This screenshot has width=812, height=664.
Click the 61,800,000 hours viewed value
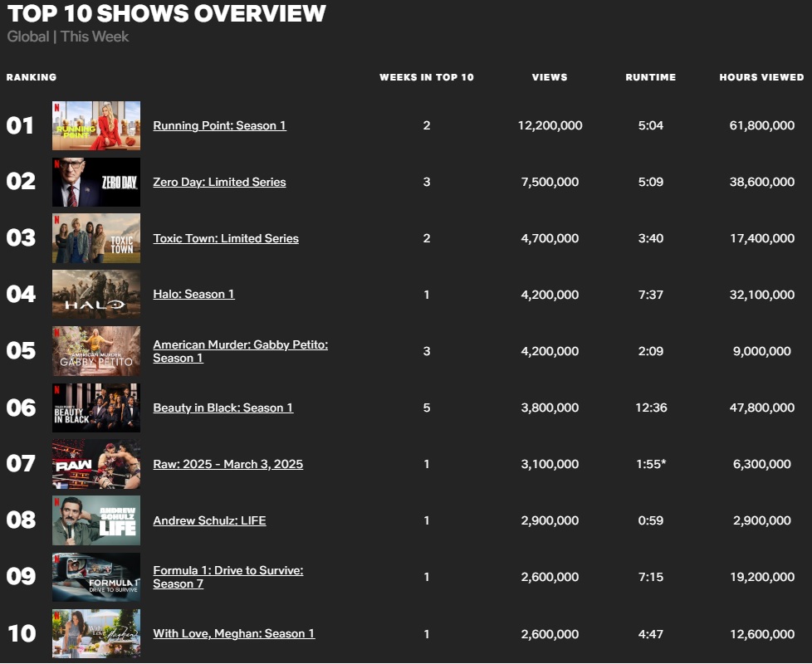tap(761, 126)
